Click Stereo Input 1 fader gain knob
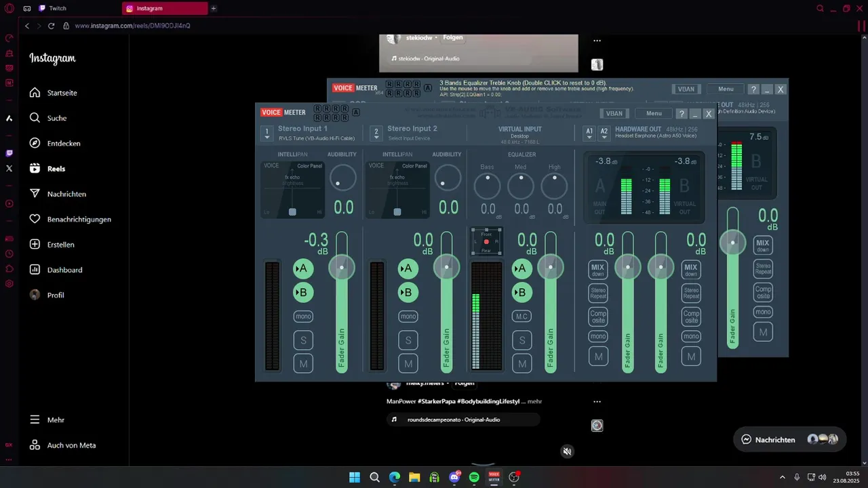This screenshot has width=868, height=488. coord(342,268)
